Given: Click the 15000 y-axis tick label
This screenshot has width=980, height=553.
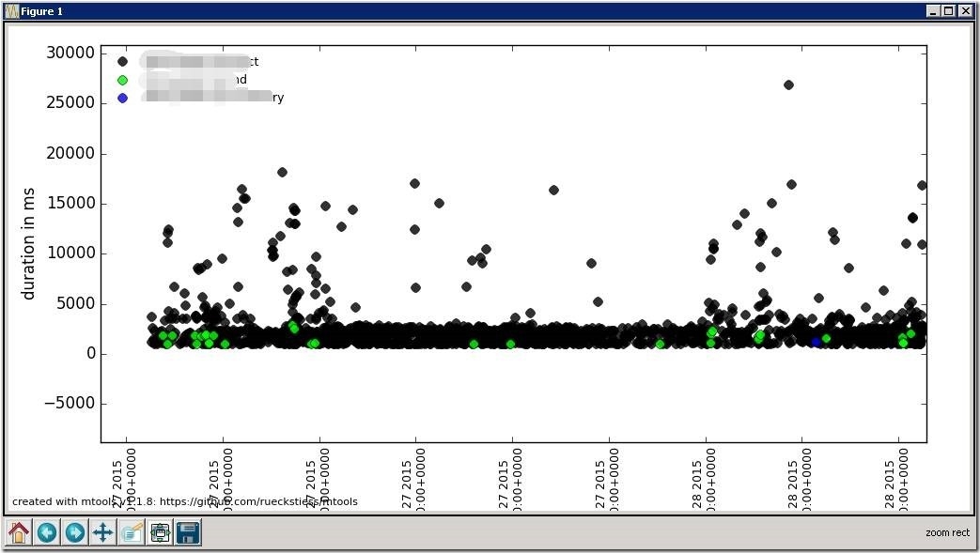Looking at the screenshot, I should 70,204.
